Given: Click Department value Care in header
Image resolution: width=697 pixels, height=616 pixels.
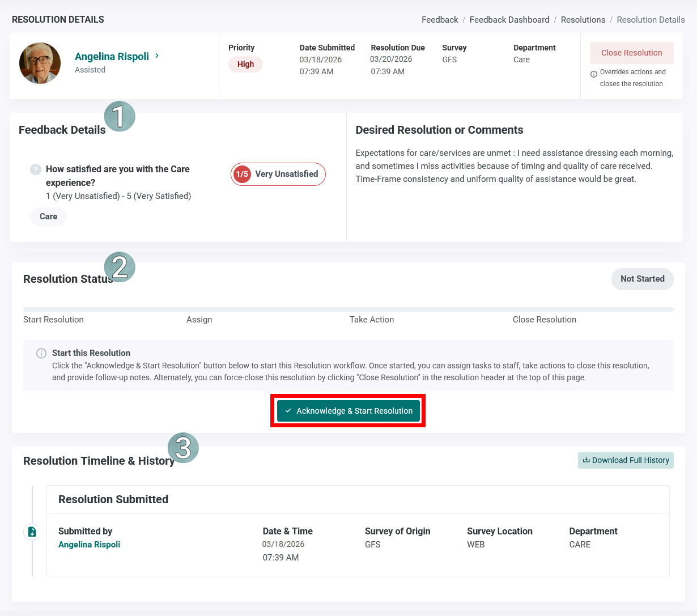Looking at the screenshot, I should [521, 60].
